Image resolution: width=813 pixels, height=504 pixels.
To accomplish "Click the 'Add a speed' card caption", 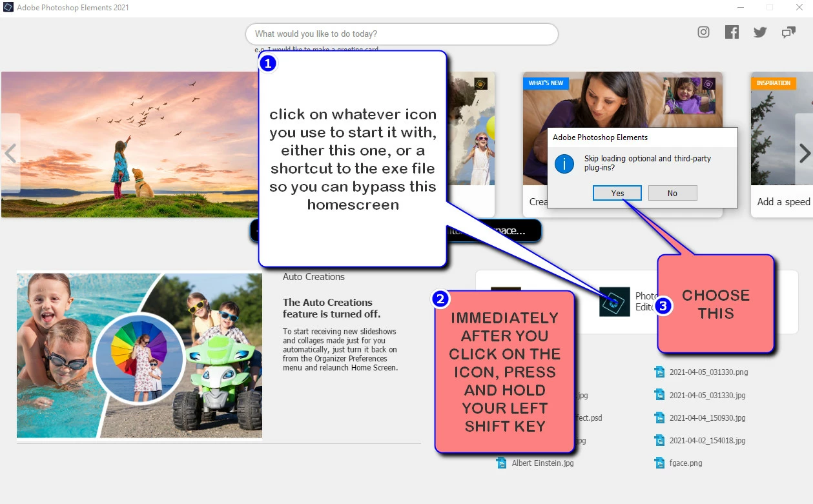I will (783, 201).
